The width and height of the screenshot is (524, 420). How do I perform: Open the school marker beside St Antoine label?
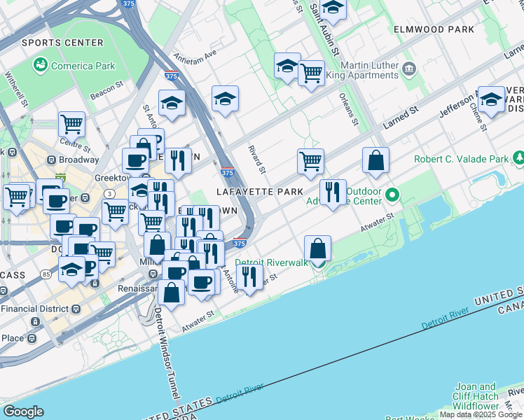[172, 103]
